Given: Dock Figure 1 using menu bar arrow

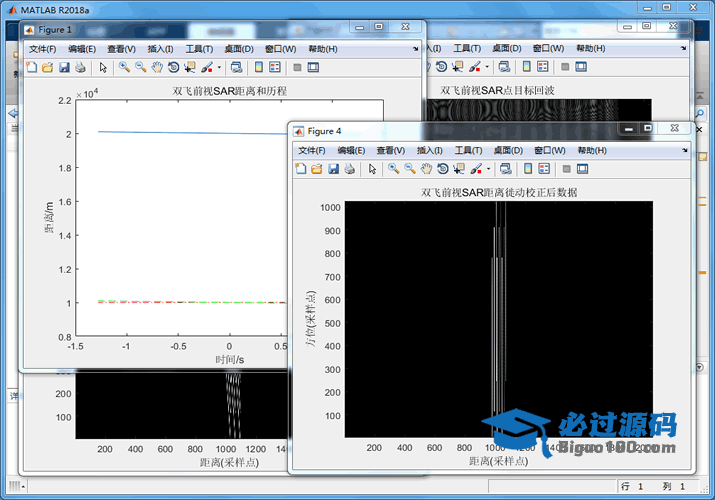Looking at the screenshot, I should (x=415, y=49).
